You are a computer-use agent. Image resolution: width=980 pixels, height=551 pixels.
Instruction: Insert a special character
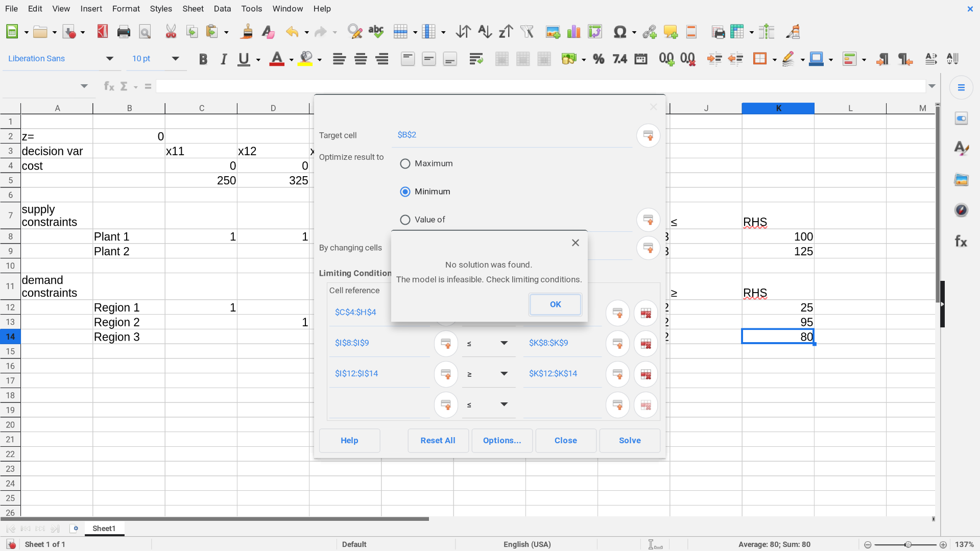click(620, 31)
